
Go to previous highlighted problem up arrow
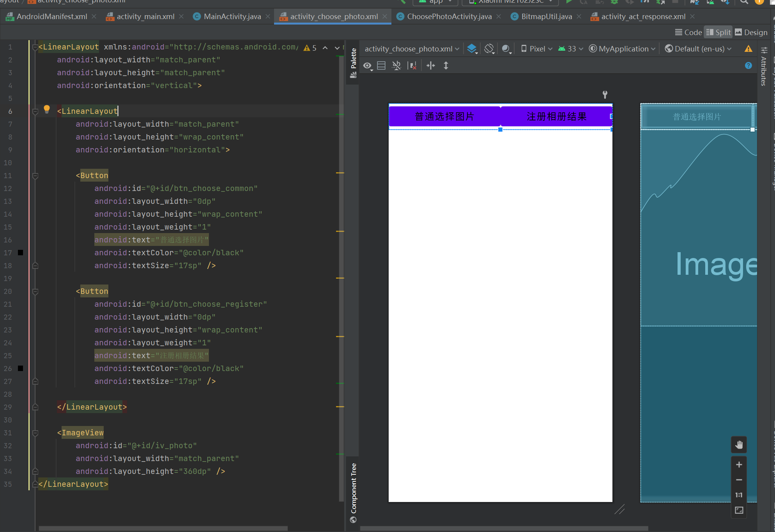coord(325,48)
